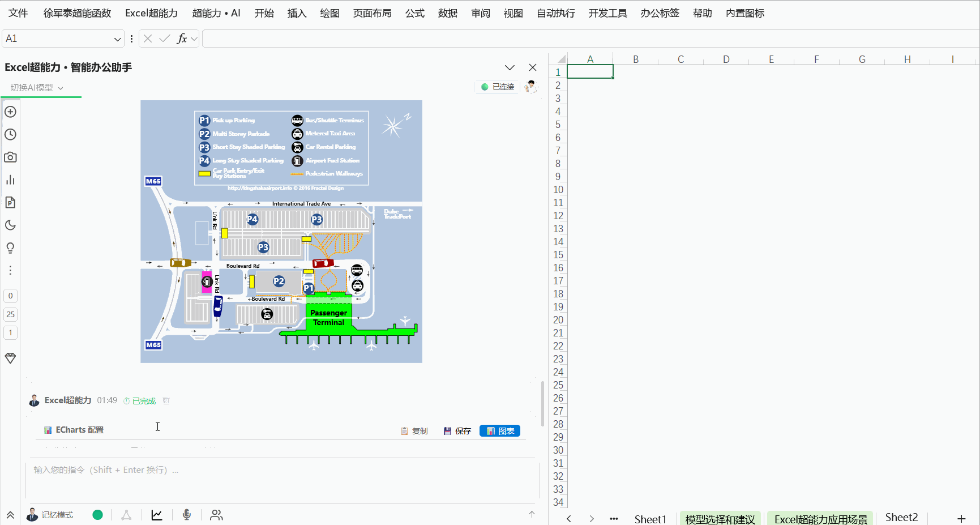Click the formula bar input area

(x=590, y=39)
